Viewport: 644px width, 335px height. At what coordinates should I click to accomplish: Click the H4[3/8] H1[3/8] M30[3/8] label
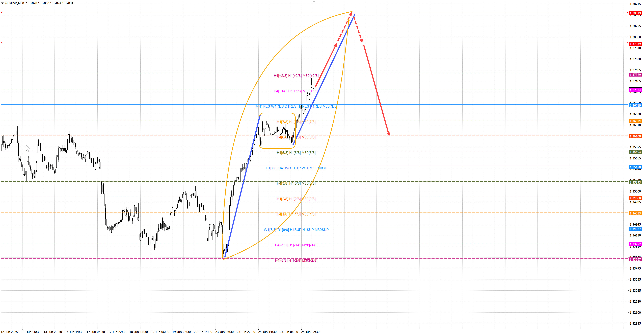pyautogui.click(x=296, y=183)
